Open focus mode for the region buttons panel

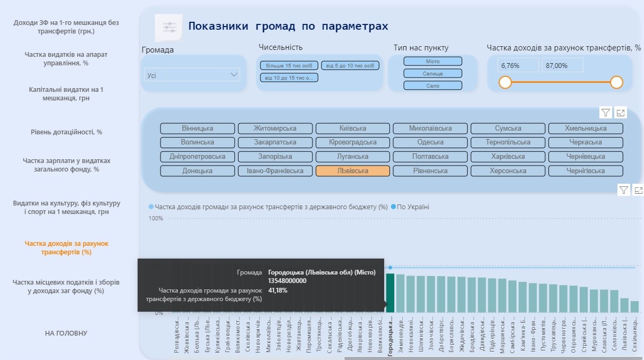coord(621,112)
